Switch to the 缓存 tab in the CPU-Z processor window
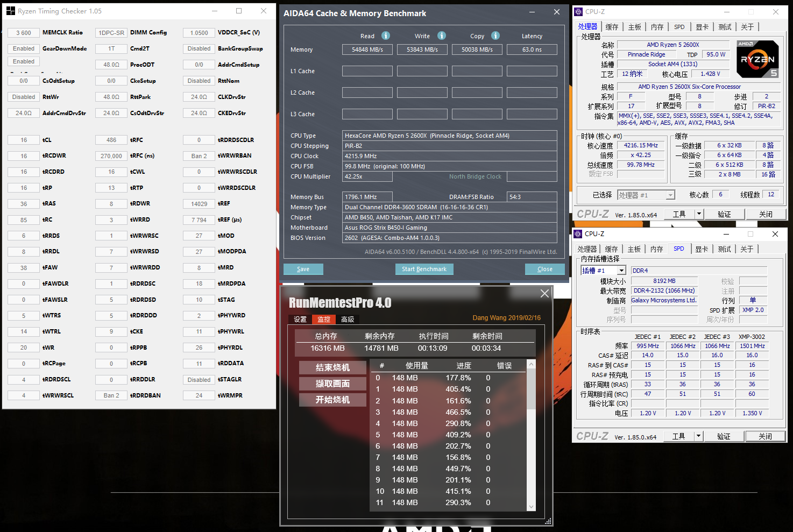This screenshot has height=532, width=793. [612, 27]
